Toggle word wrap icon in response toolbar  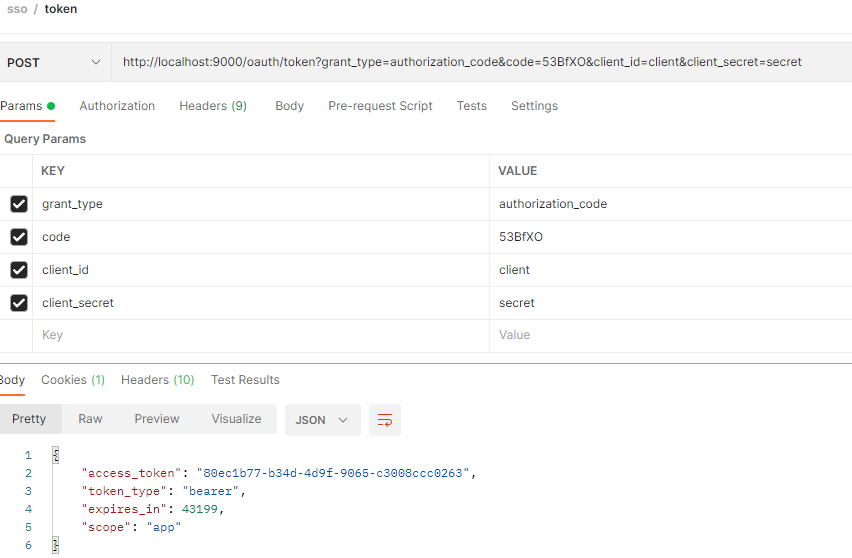click(x=385, y=420)
